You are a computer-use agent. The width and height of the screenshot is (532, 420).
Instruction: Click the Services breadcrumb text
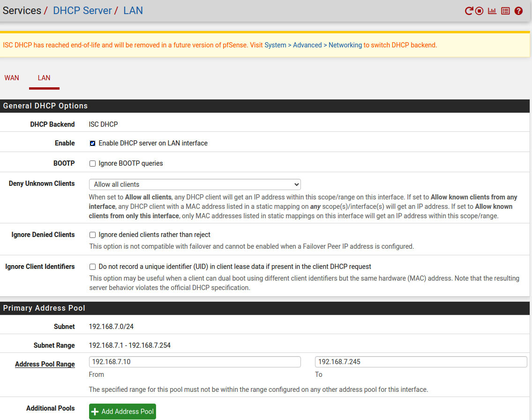pos(22,10)
